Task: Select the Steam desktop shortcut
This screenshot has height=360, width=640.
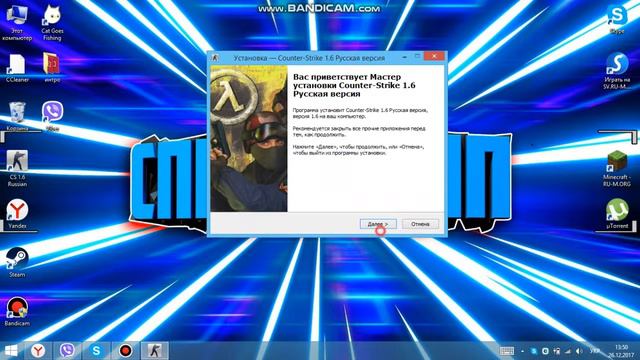Action: (x=17, y=262)
